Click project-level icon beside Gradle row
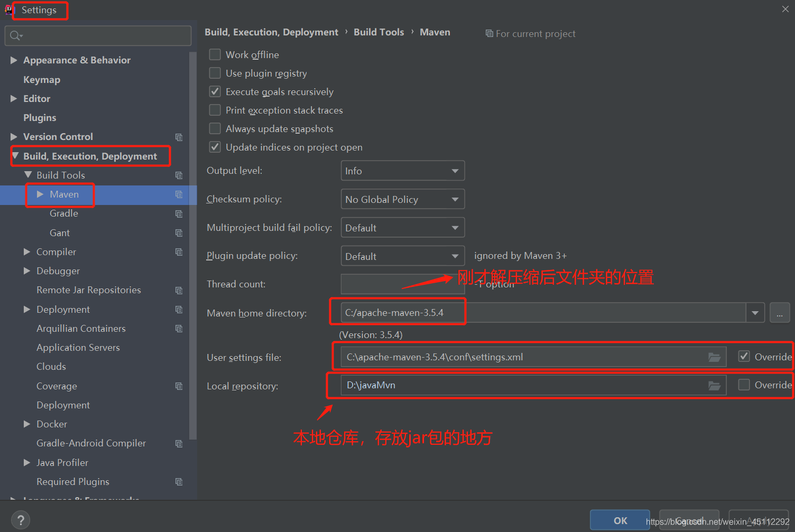This screenshot has height=532, width=795. 179,214
